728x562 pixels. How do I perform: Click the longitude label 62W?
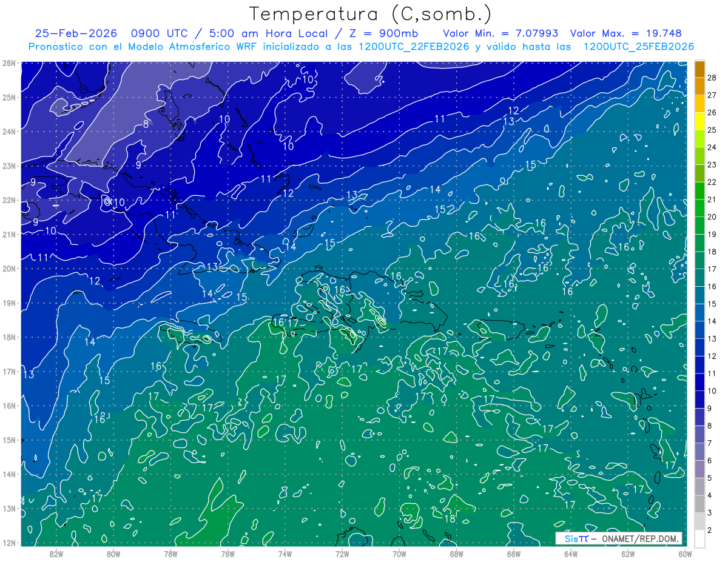[x=627, y=554]
